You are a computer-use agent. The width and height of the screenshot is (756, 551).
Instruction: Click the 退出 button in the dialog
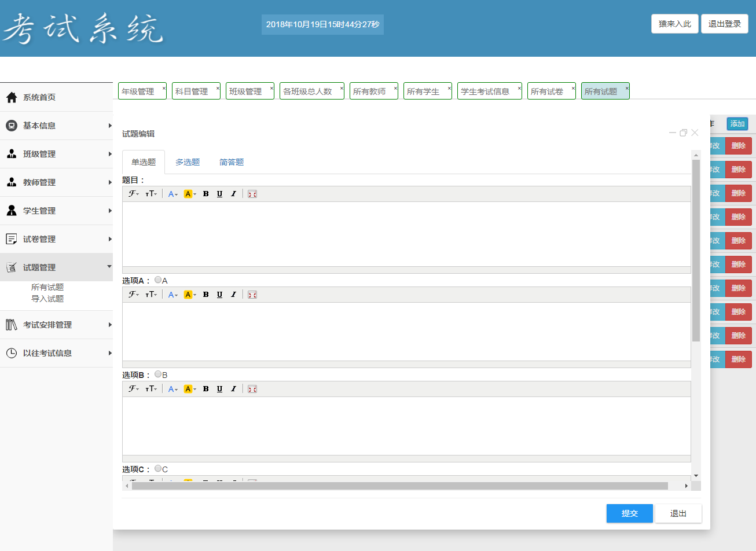tap(678, 513)
